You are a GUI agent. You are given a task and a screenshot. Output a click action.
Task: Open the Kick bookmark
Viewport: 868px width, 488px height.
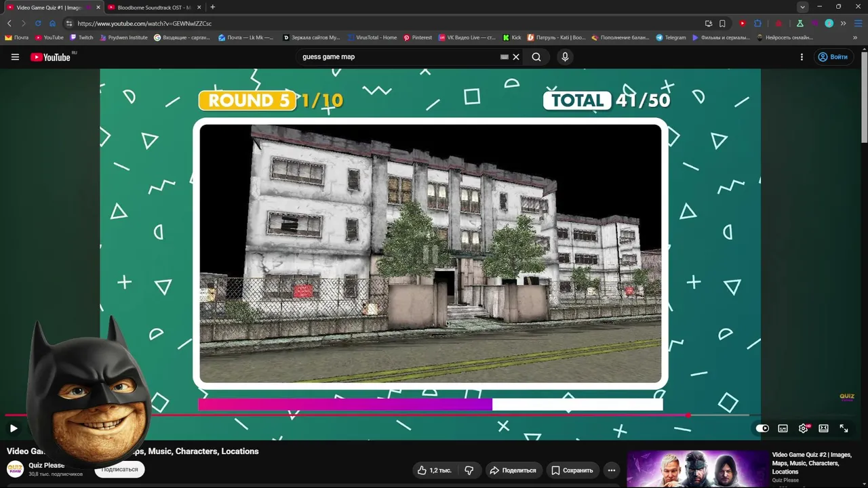[512, 38]
